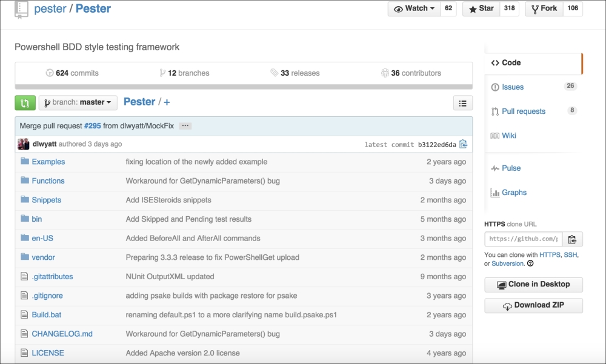
Task: Click Clone in Desktop button
Action: click(x=533, y=285)
